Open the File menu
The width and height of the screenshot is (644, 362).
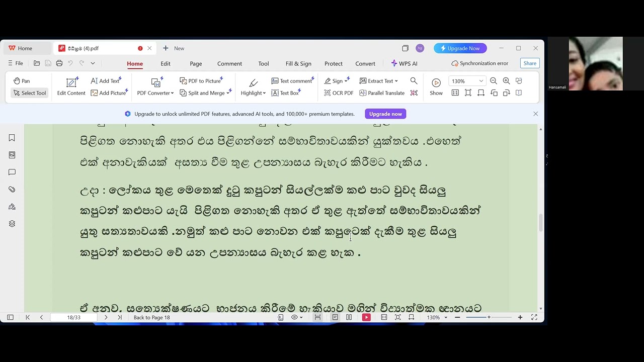coord(15,63)
